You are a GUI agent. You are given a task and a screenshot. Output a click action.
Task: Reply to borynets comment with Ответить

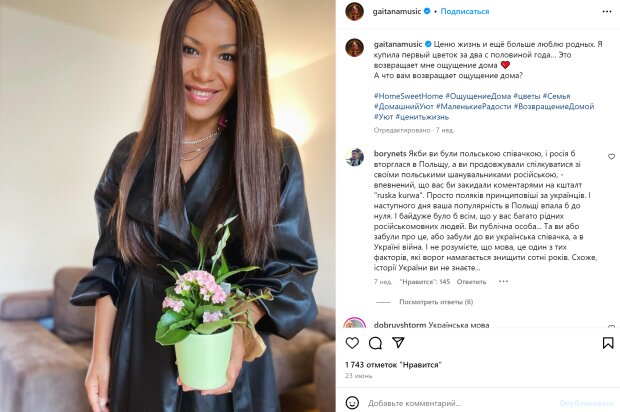point(471,282)
